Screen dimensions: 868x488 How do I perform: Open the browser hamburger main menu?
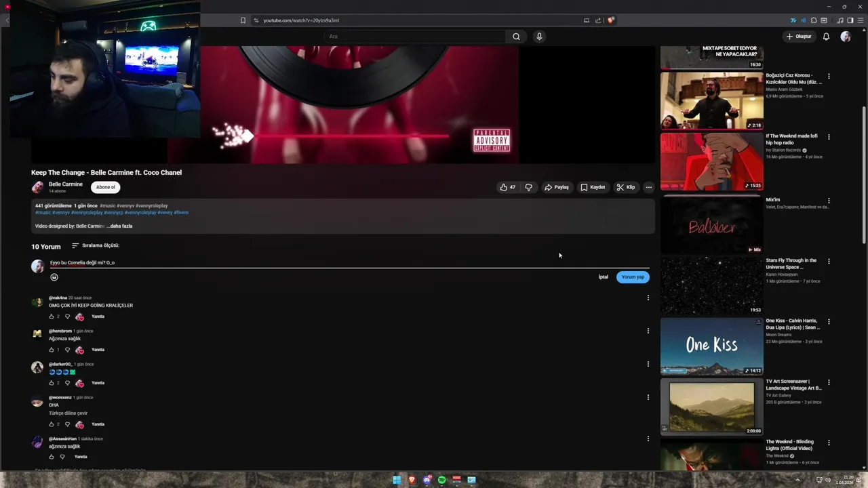pyautogui.click(x=861, y=20)
